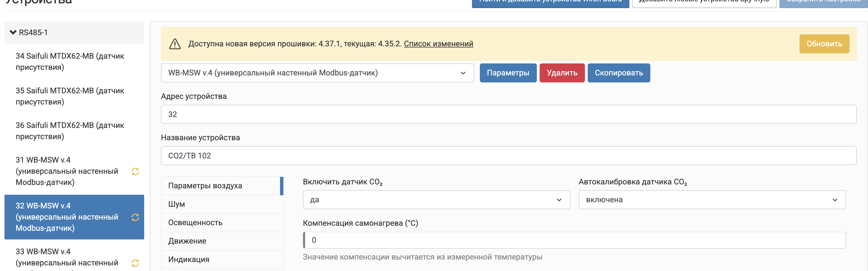The width and height of the screenshot is (868, 271).
Task: Open the 'Движение' settings tab
Action: coord(222,241)
